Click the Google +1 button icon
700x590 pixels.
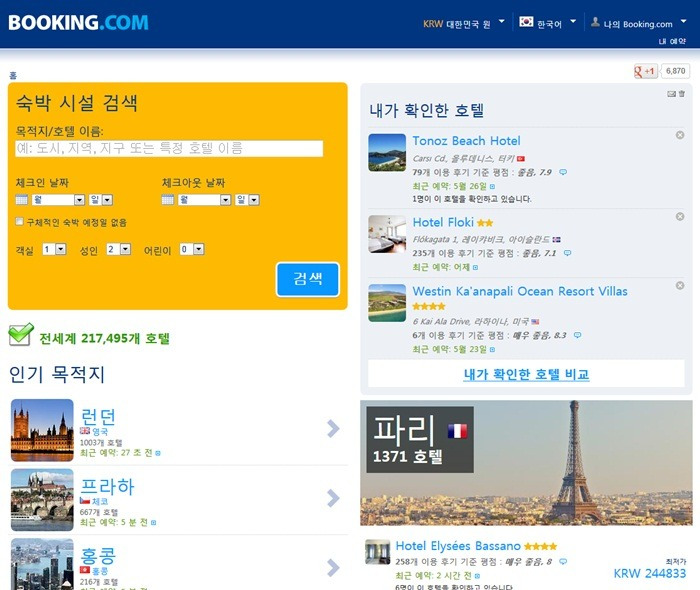646,71
